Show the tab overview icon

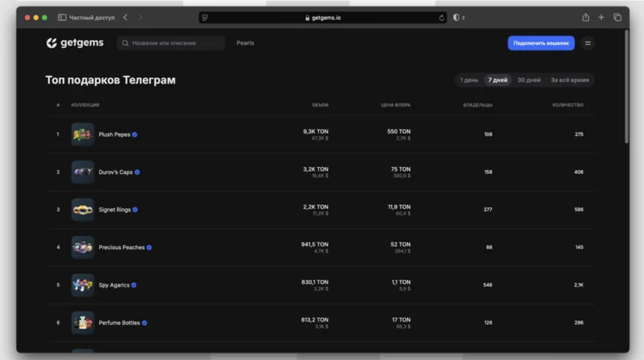(617, 17)
